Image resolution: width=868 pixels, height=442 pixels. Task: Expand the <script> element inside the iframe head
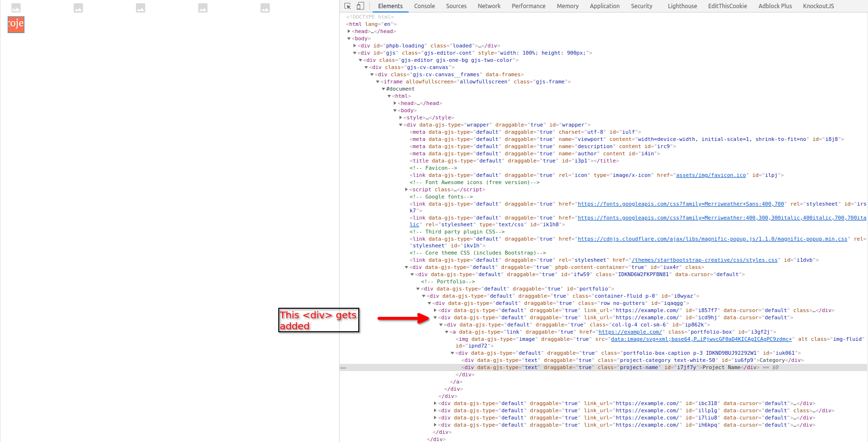tap(406, 189)
